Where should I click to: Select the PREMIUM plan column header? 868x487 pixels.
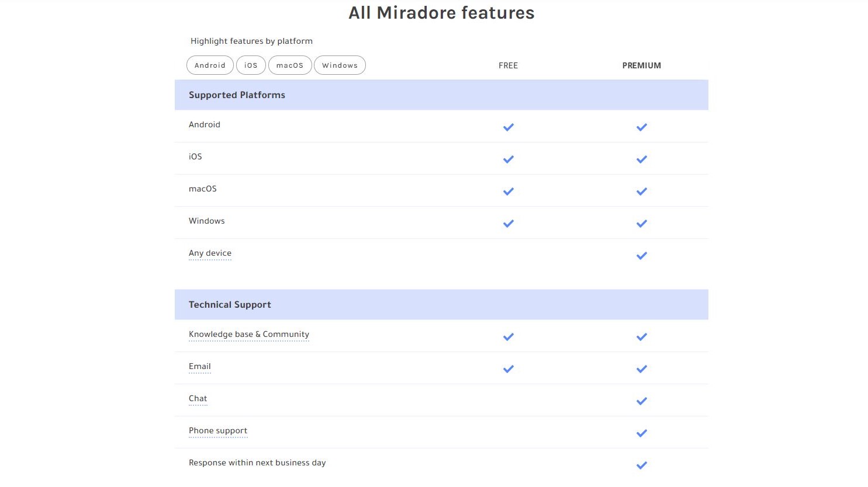(x=642, y=65)
